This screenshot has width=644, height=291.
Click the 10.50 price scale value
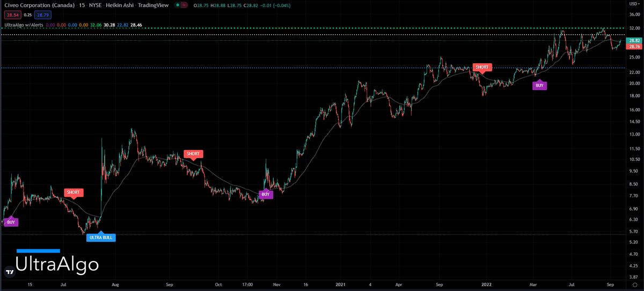[634, 160]
